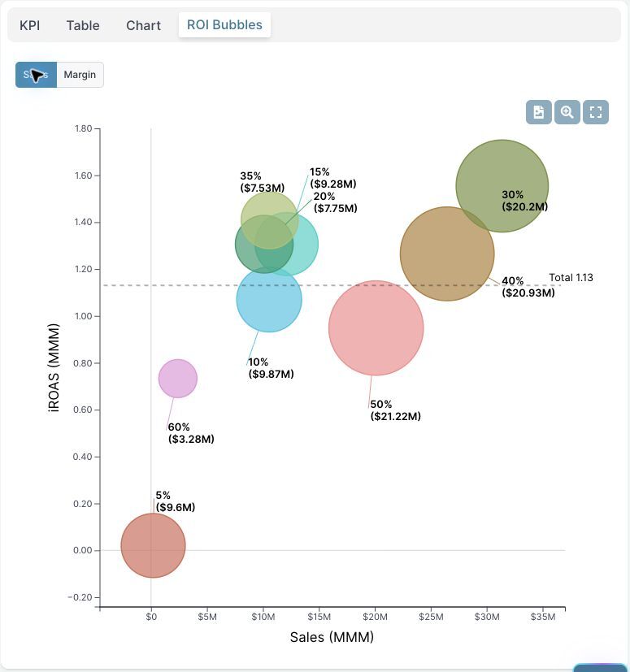Screen dimensions: 630x672
Task: Click the Sales (MMM) x-axis title
Action: pos(332,637)
